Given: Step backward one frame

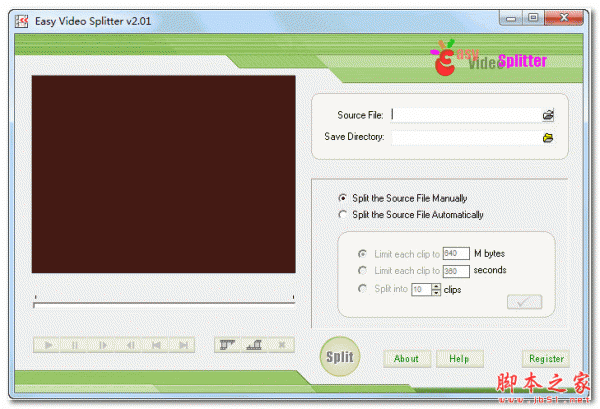Looking at the screenshot, I should click(130, 345).
